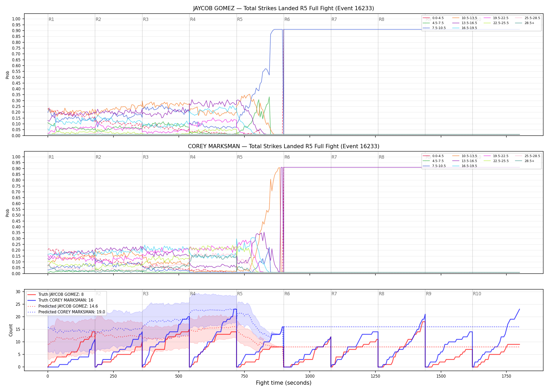The height and width of the screenshot is (392, 549).
Task: Click the 7.5-10.5 legend entry in the Jaycob Gomez chart
Action: coord(434,28)
